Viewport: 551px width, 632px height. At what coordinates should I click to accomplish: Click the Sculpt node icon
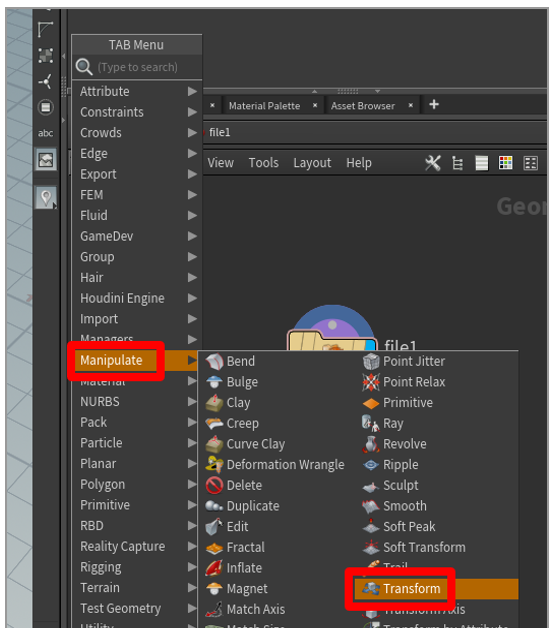(x=371, y=486)
